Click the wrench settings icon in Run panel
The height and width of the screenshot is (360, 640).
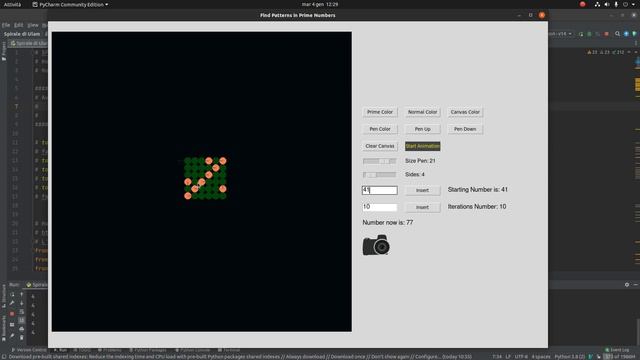pyautogui.click(x=12, y=303)
